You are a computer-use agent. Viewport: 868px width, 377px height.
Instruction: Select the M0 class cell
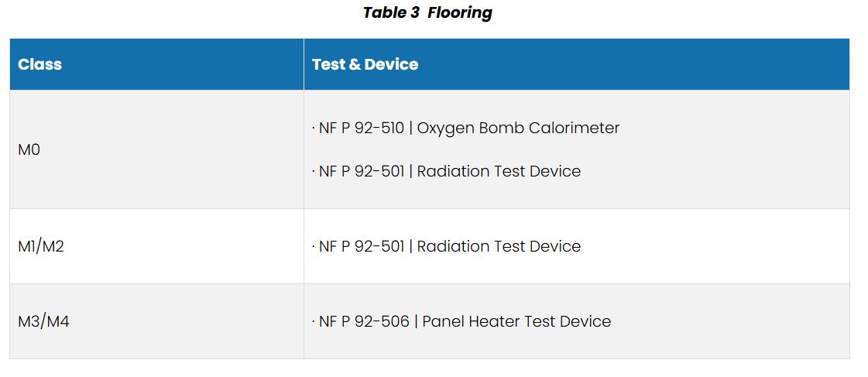(29, 149)
